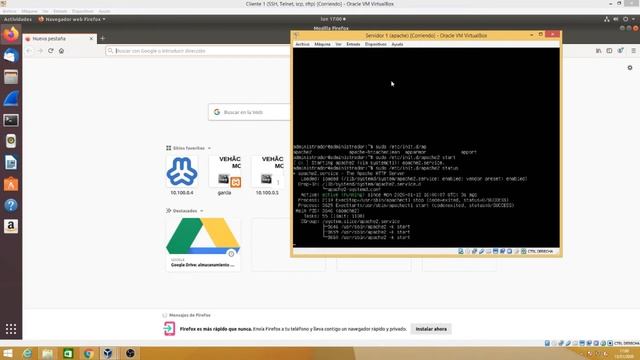Open Internet Explorer from Windows taskbar
640x360 pixels.
click(x=27, y=353)
